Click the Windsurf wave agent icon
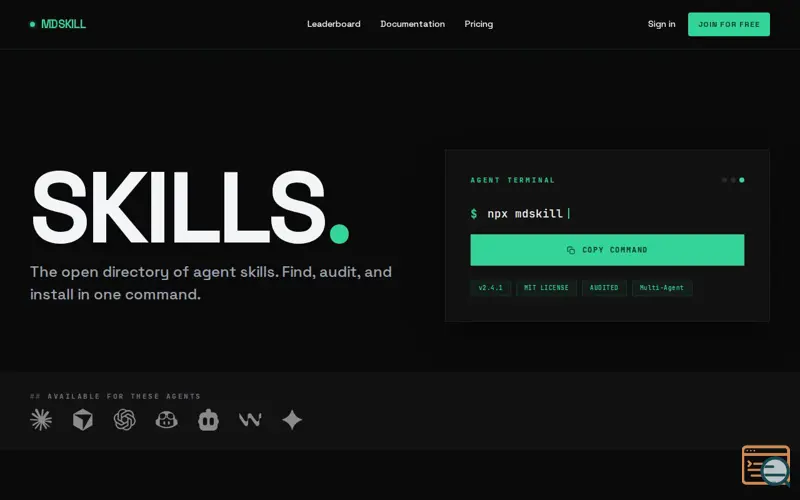The height and width of the screenshot is (500, 800). (x=250, y=420)
